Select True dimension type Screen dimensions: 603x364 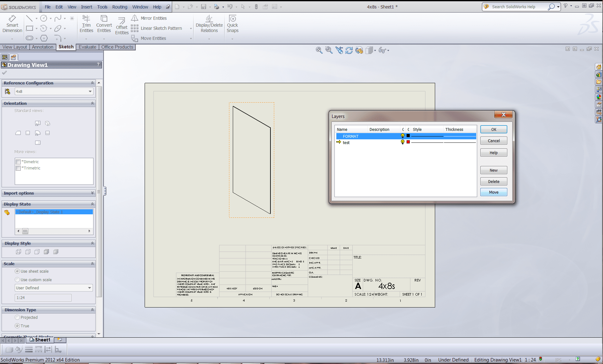[x=17, y=326]
